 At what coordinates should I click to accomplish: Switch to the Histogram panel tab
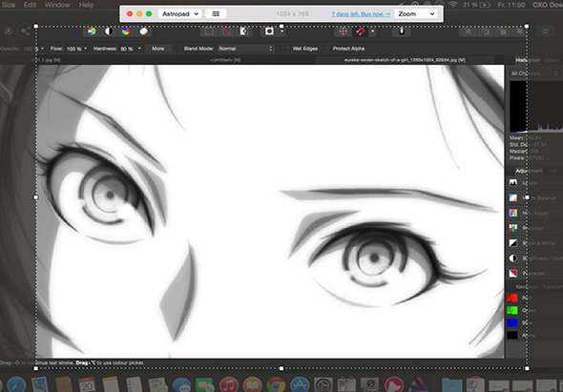528,60
